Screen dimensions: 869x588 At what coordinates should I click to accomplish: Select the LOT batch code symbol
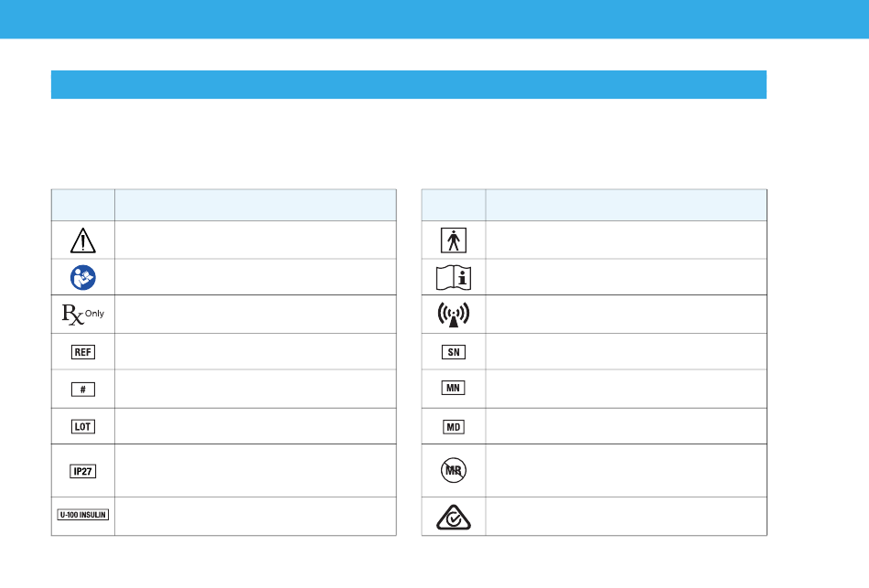(x=83, y=427)
